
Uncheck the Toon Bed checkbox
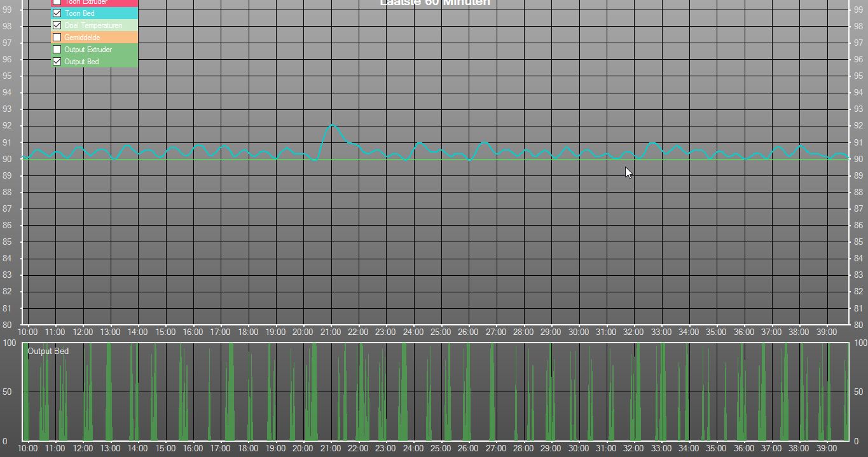point(57,13)
